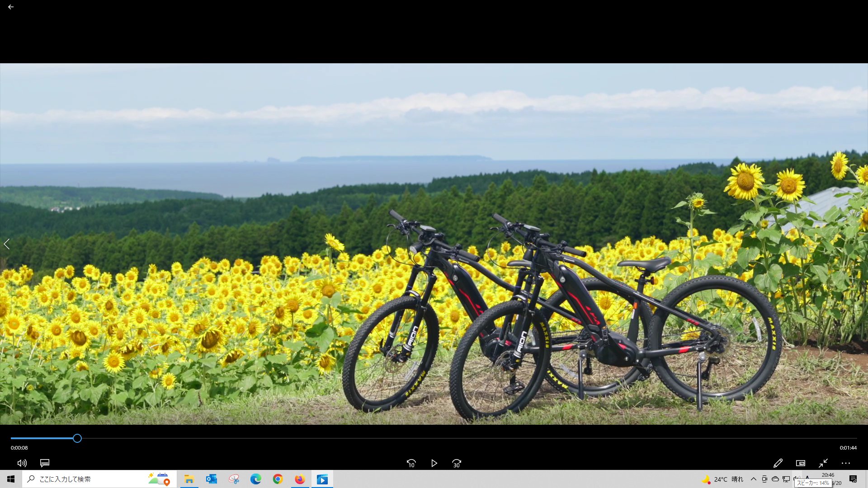Screen dimensions: 868x488
Task: Seek to the middle of the video timeline
Action: [x=434, y=438]
